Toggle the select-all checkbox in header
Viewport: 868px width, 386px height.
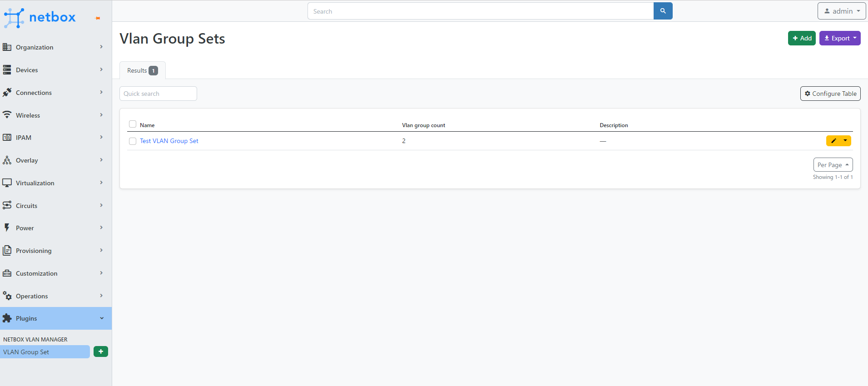point(133,124)
